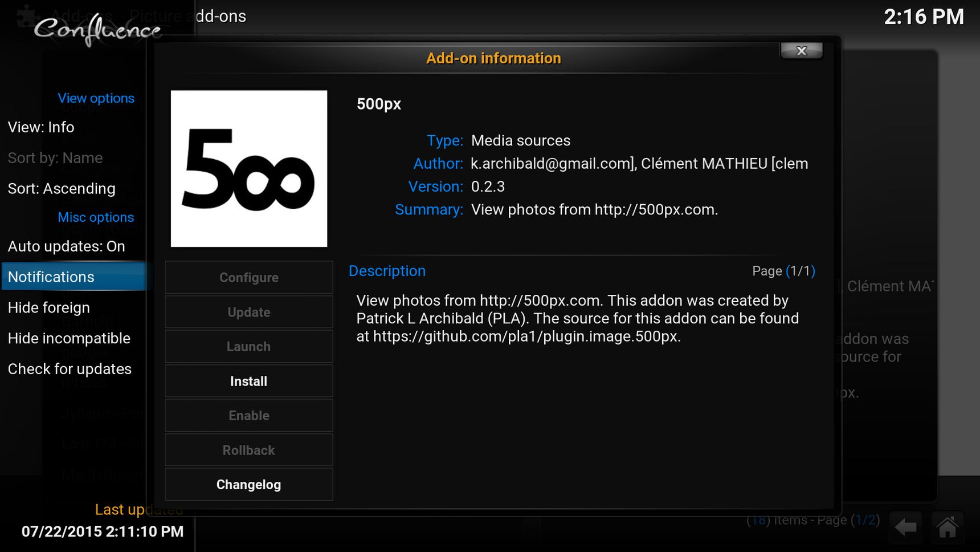This screenshot has width=980, height=552.
Task: Click the back arrow icon
Action: coord(906,527)
